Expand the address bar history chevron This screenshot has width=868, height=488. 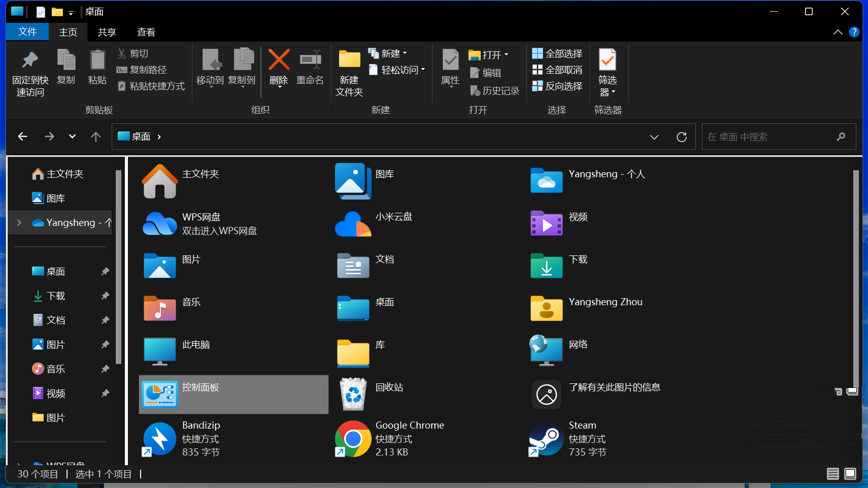tap(655, 136)
